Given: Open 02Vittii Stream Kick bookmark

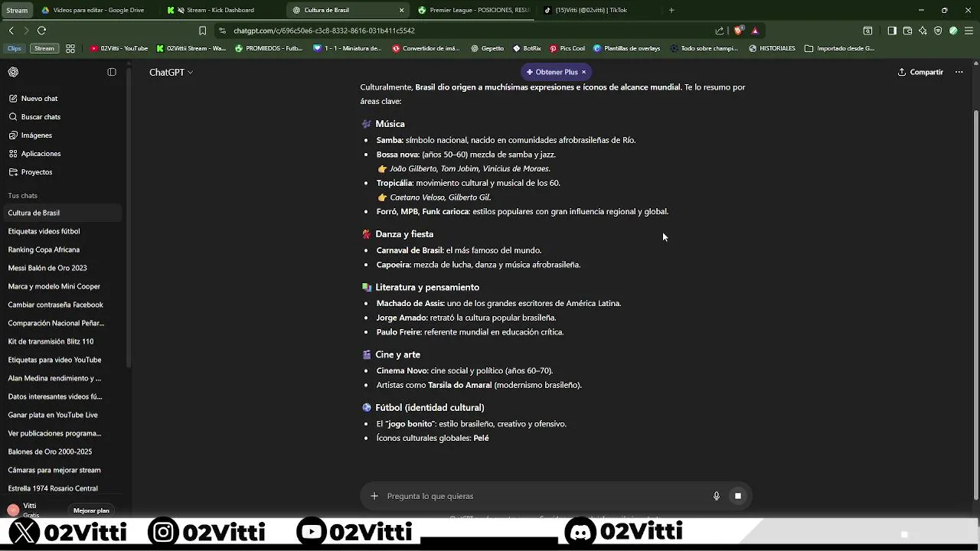Looking at the screenshot, I should [x=191, y=48].
